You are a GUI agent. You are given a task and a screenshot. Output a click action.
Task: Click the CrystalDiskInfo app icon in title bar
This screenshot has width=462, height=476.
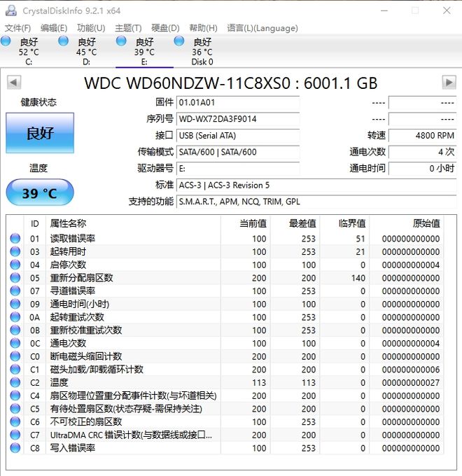11,10
